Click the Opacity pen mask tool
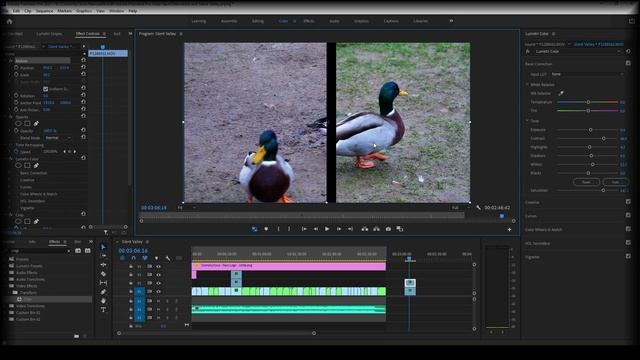 (36, 123)
